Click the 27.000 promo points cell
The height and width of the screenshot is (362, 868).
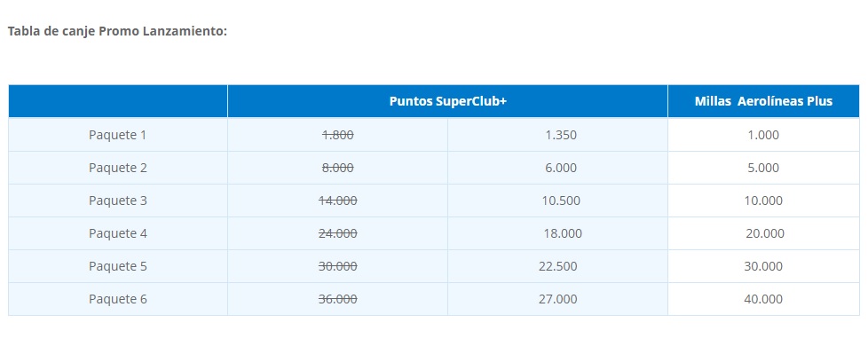point(558,299)
